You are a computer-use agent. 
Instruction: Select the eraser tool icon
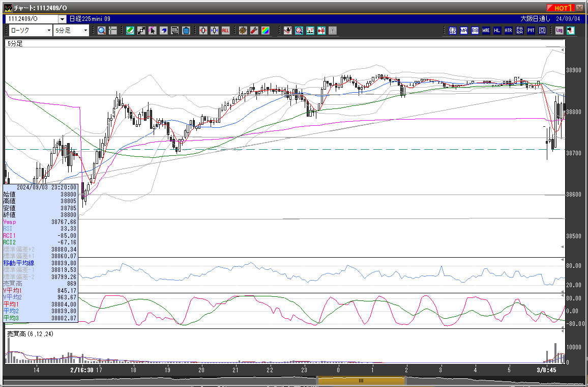[163, 31]
